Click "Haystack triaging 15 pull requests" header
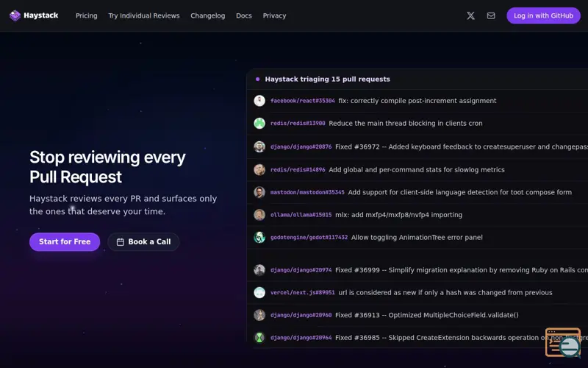588x368 pixels. [327, 79]
